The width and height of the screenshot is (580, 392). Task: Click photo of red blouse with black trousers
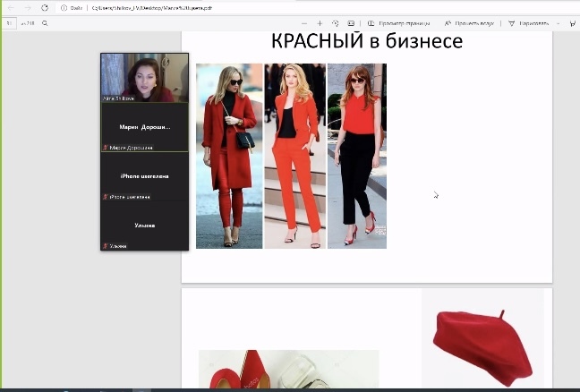pyautogui.click(x=357, y=156)
